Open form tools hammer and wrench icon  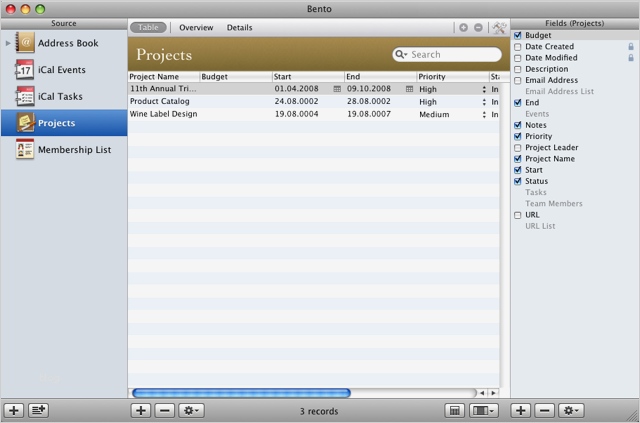click(499, 27)
